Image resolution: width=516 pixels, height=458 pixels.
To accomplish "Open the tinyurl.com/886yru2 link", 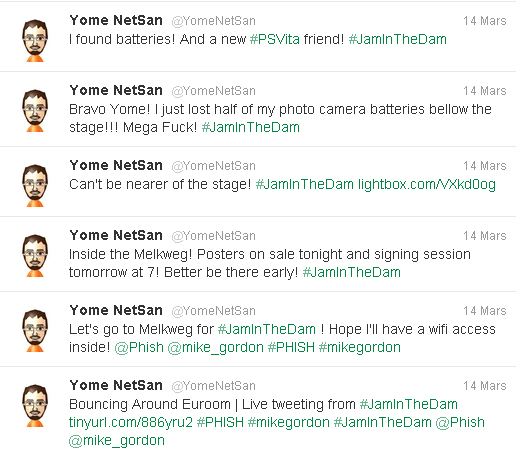I will point(131,422).
